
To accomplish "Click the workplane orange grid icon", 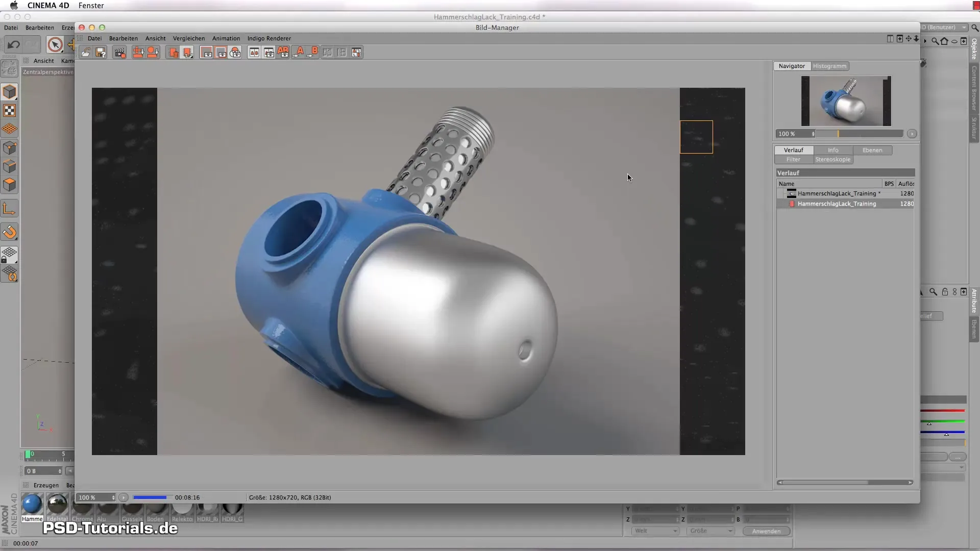I will pos(10,129).
